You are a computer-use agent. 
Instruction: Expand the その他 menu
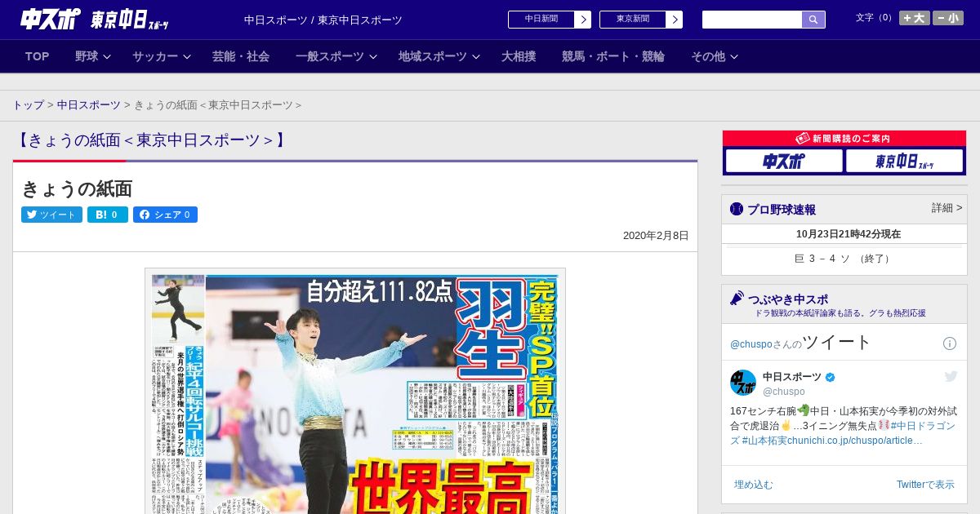715,56
